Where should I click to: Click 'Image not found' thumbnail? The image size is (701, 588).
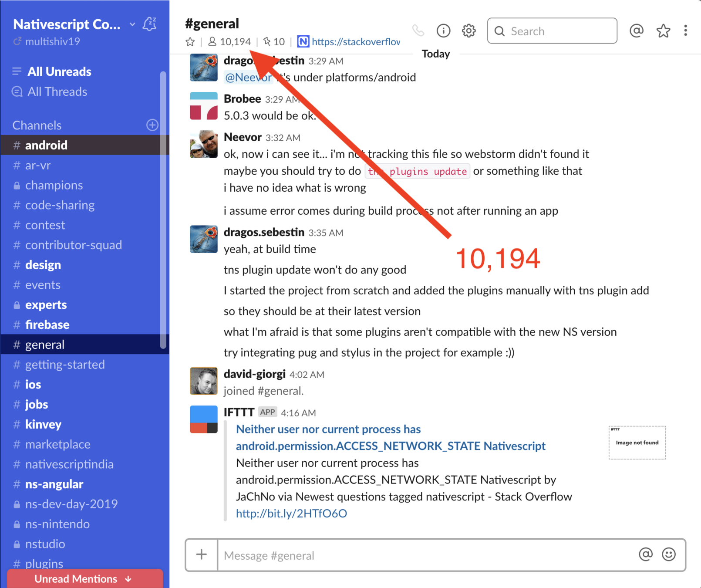tap(637, 443)
